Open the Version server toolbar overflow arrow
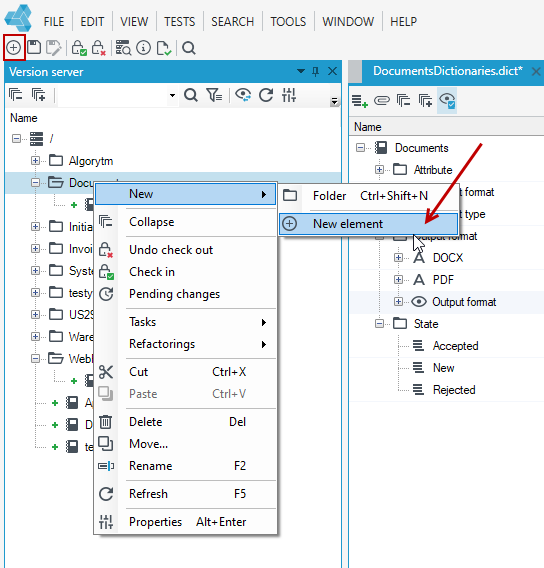Image resolution: width=544 pixels, height=568 pixels. [x=334, y=101]
